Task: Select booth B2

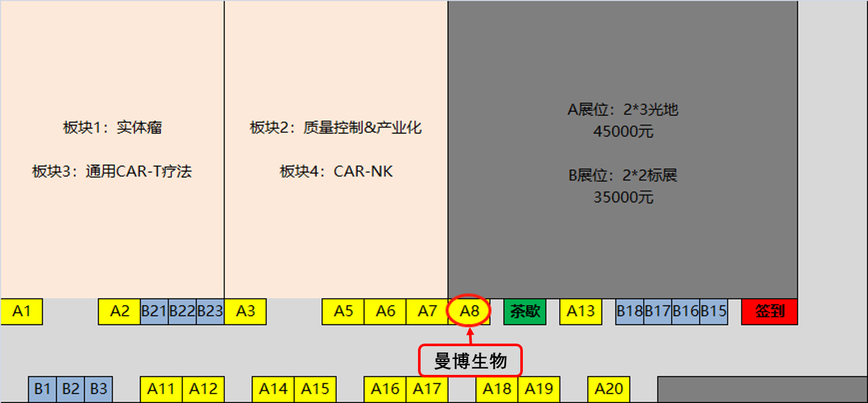Action: [70, 389]
